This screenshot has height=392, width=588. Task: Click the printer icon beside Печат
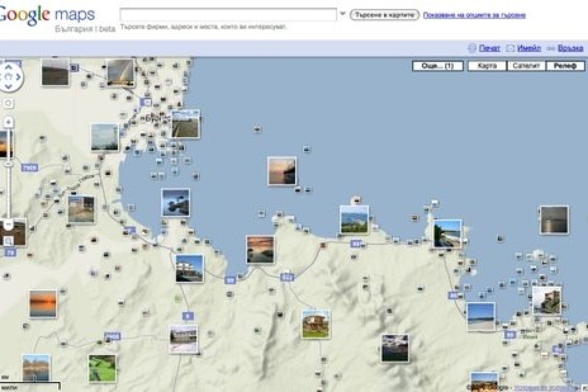coord(472,48)
